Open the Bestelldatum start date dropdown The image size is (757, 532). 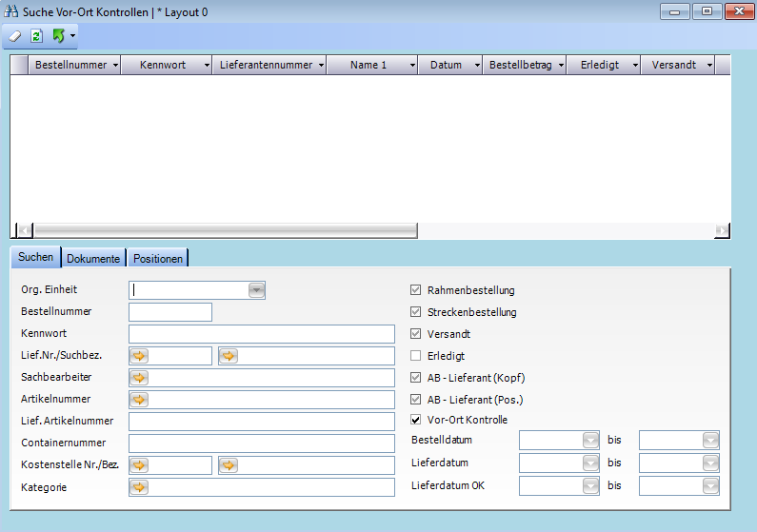590,440
